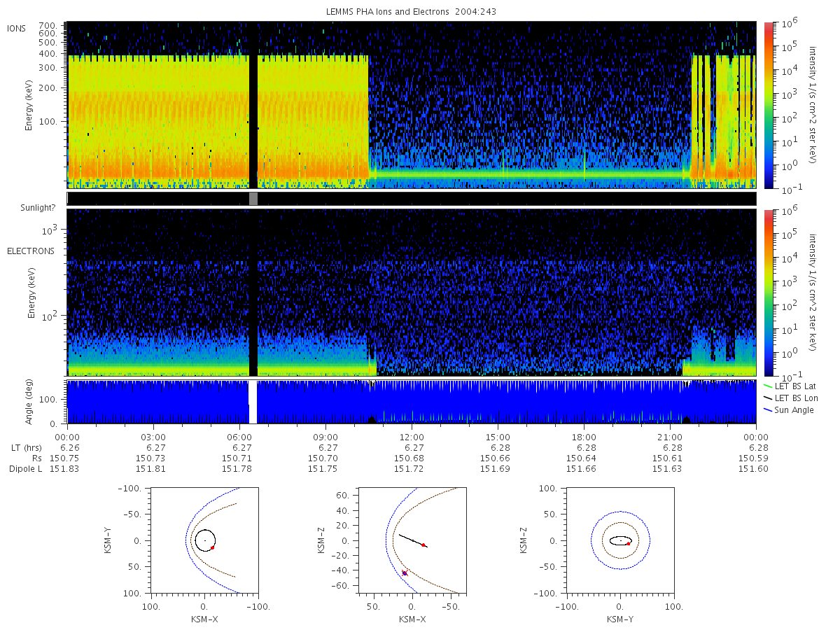Click the electrons panel intensity color bar
Screen dimensions: 840x630
(768, 293)
